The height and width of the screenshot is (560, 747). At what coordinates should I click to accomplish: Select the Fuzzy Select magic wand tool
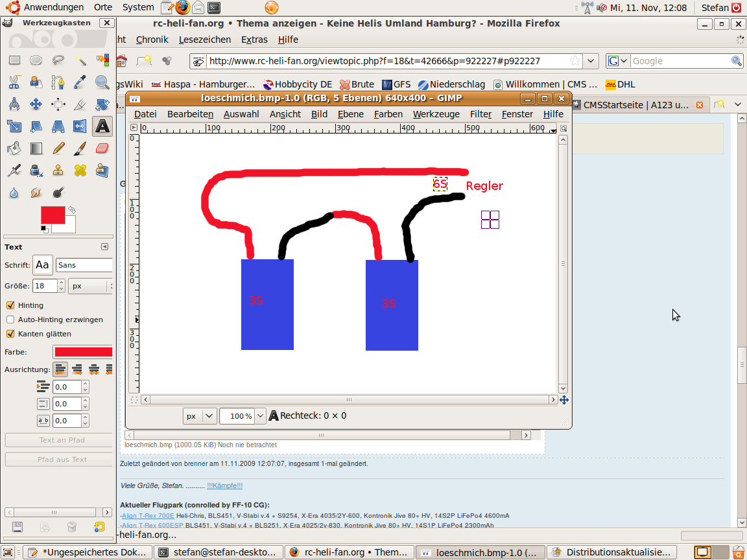tap(80, 60)
